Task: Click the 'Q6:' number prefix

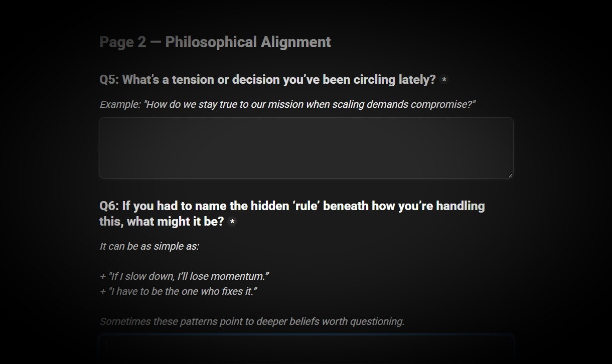Action: pyautogui.click(x=109, y=206)
